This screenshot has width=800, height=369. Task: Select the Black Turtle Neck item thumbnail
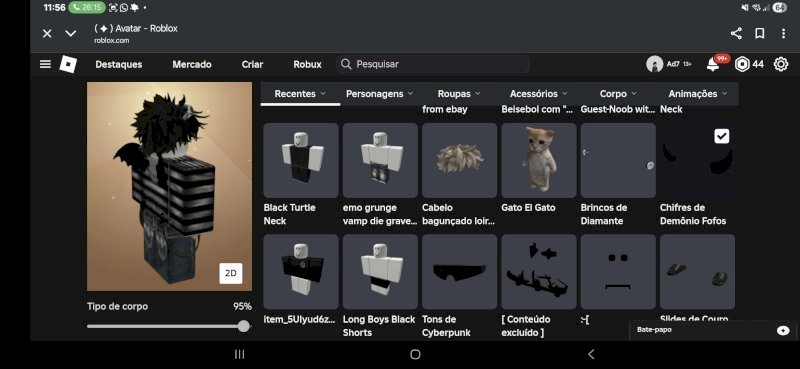(301, 160)
